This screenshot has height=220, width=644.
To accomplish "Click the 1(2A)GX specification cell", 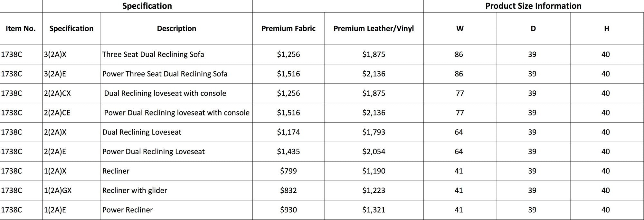I will click(x=71, y=190).
